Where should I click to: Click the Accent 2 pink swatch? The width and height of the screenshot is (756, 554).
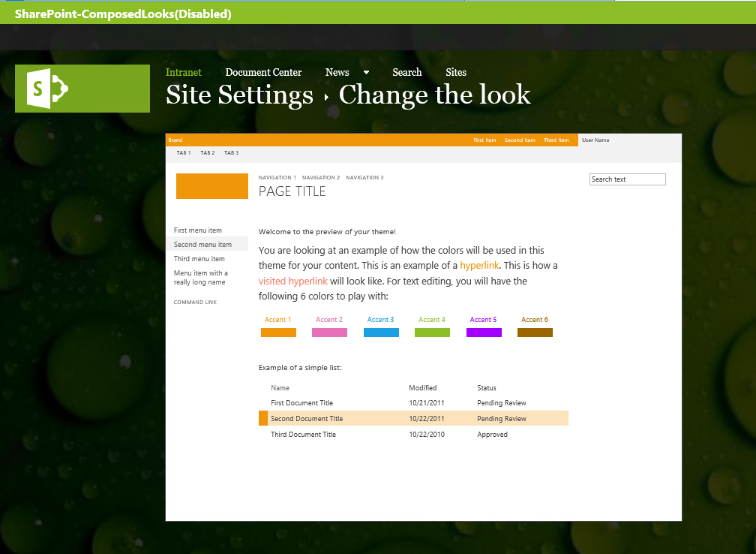(x=330, y=333)
